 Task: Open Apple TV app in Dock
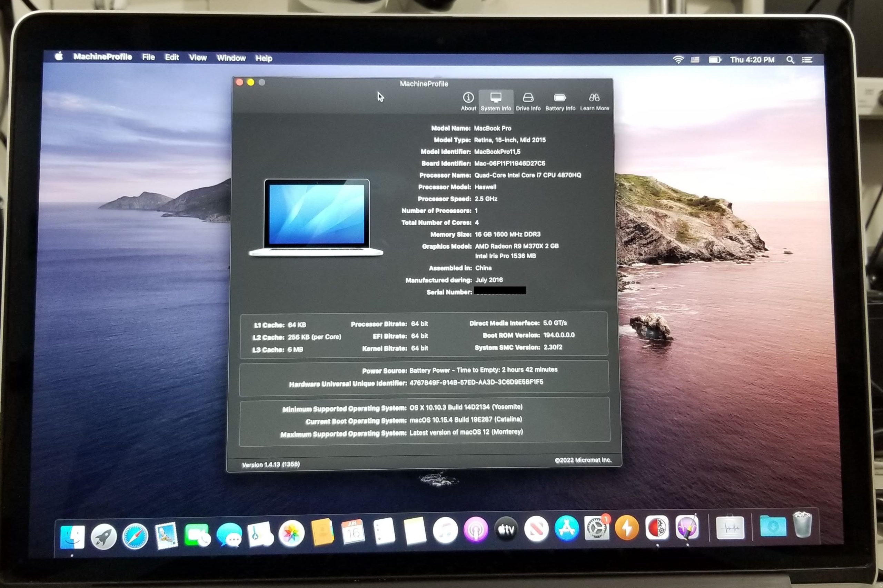pyautogui.click(x=506, y=529)
